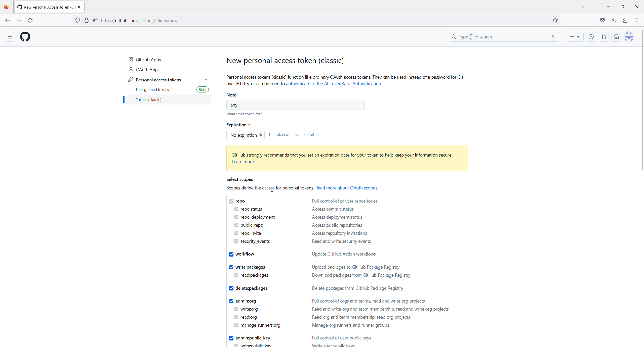Screen dimensions: 644x347
Task: Bookmark this page with star icon
Action: tap(555, 20)
